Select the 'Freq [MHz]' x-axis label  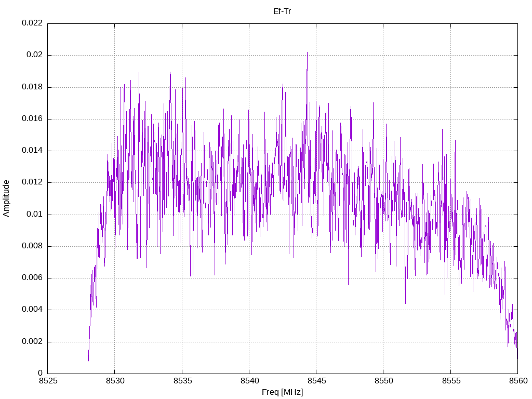pos(282,392)
